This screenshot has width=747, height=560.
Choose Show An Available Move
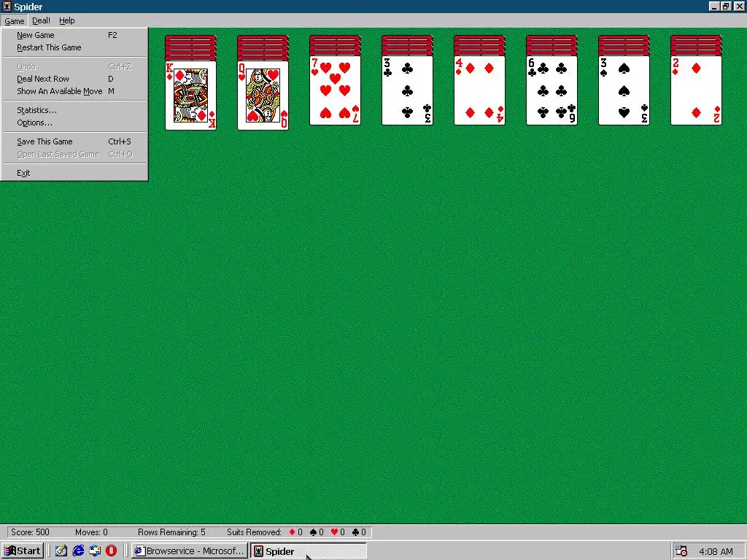coord(74,91)
